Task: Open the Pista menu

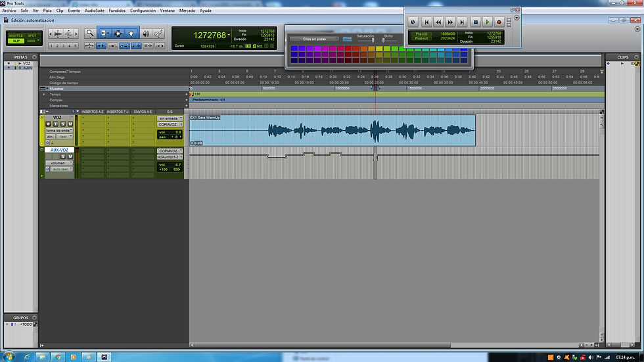Action: pos(47,11)
